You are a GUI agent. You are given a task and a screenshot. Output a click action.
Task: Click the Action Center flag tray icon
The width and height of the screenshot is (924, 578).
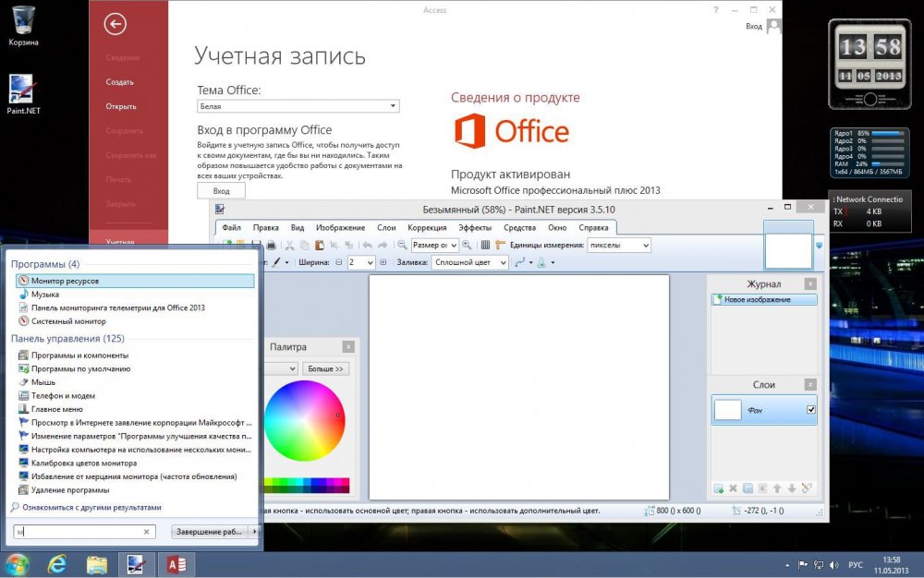coord(803,565)
